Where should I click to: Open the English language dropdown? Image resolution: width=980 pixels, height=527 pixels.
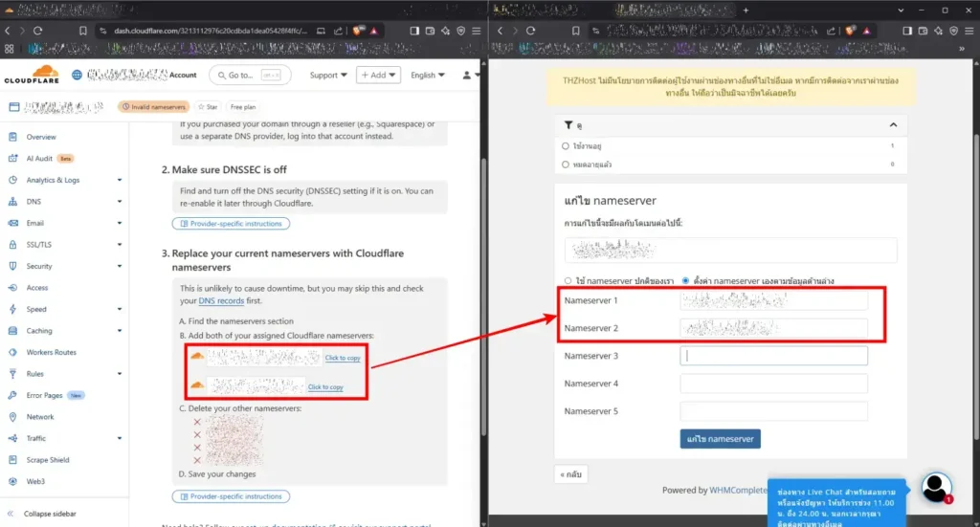pos(428,75)
